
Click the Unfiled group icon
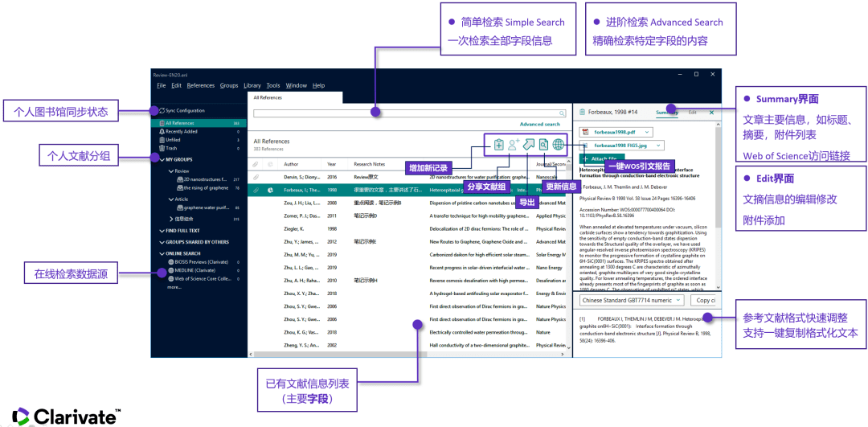pos(162,140)
